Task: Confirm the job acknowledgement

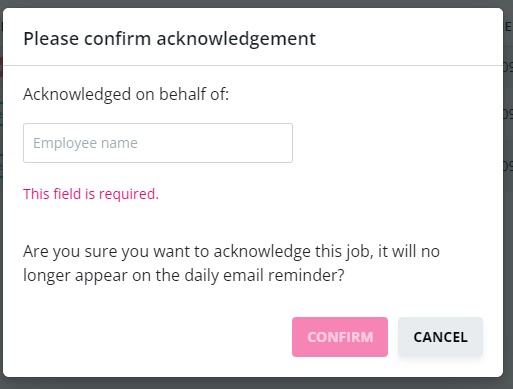Action: pos(340,337)
